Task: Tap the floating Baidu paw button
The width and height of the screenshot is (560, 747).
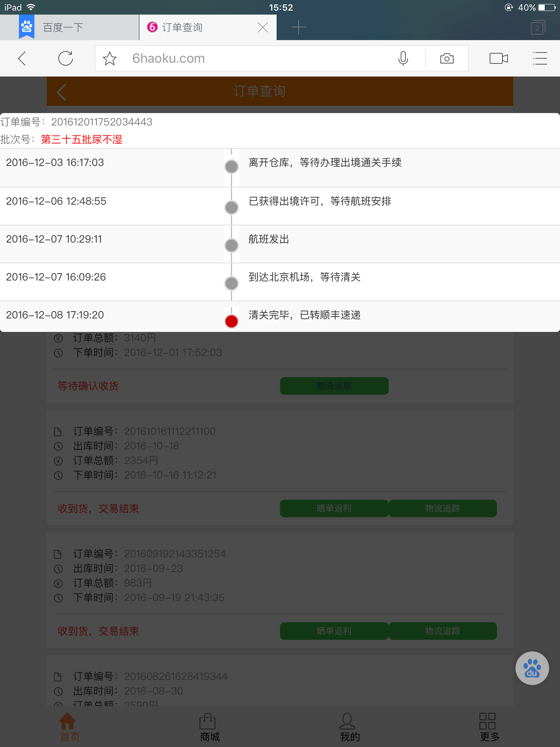Action: point(532,668)
